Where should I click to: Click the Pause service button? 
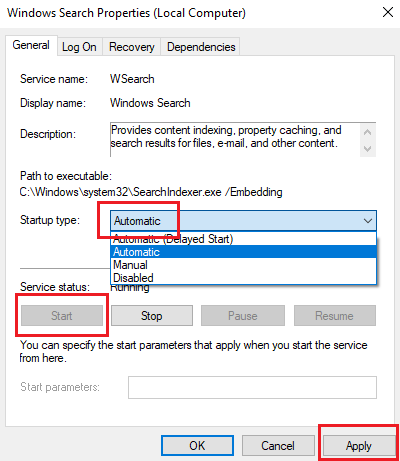[x=243, y=316]
